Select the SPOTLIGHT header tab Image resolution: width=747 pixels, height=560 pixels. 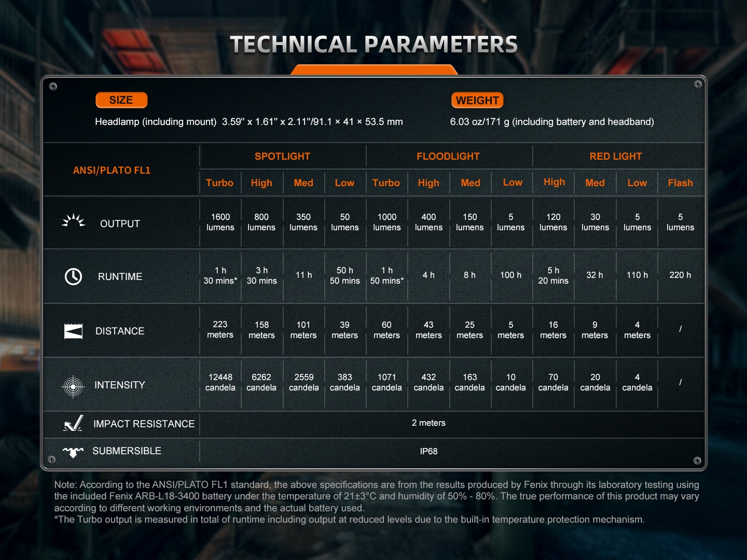click(x=282, y=156)
